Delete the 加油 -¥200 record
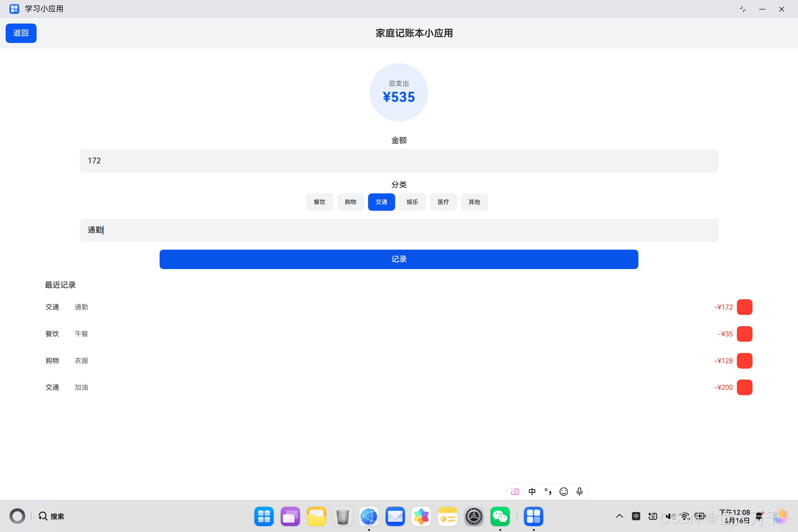Viewport: 798px width, 532px height. tap(744, 387)
